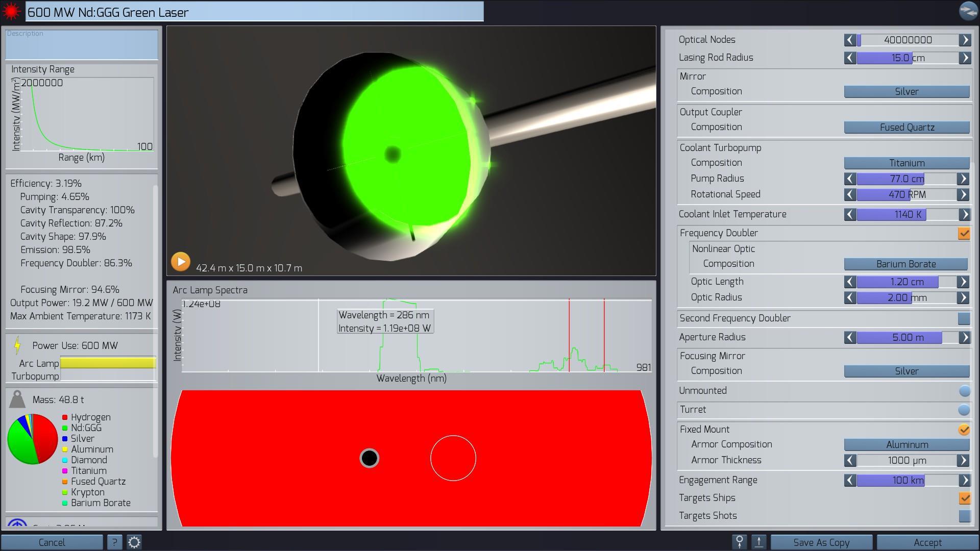Click the Coolant Inlet Temperature slider bar

(907, 215)
